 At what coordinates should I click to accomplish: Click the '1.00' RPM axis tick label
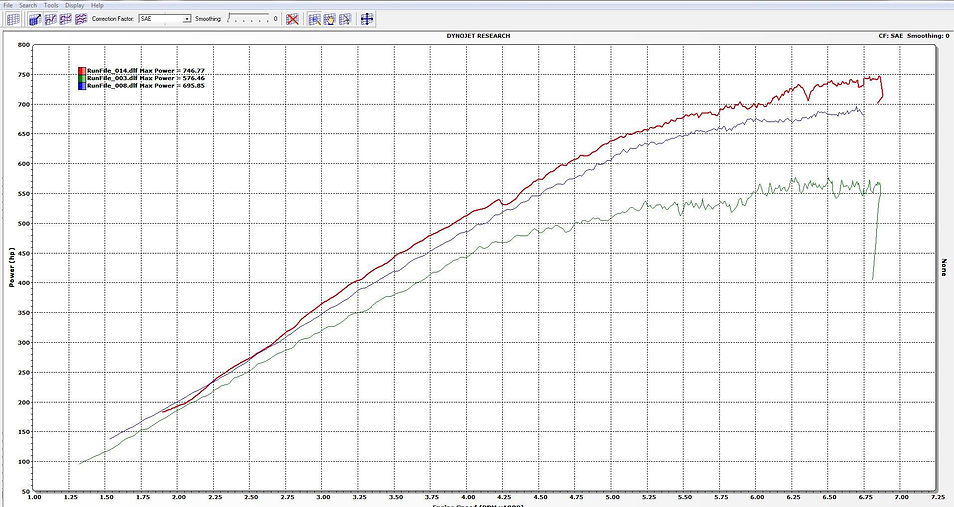click(x=34, y=497)
